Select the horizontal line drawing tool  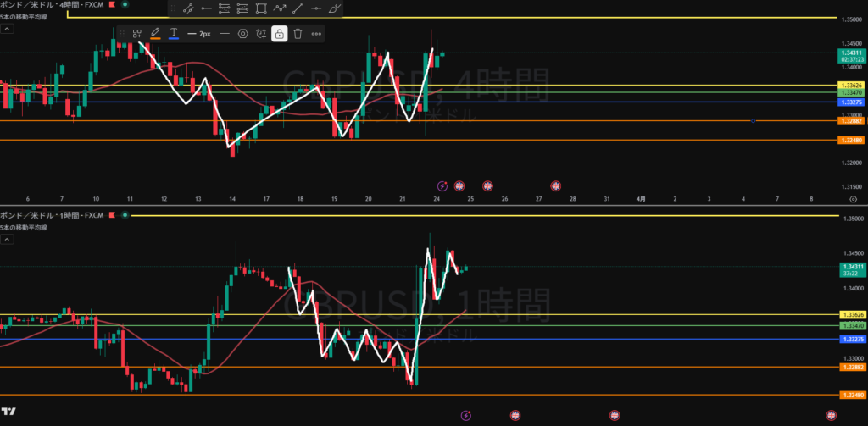click(x=316, y=8)
